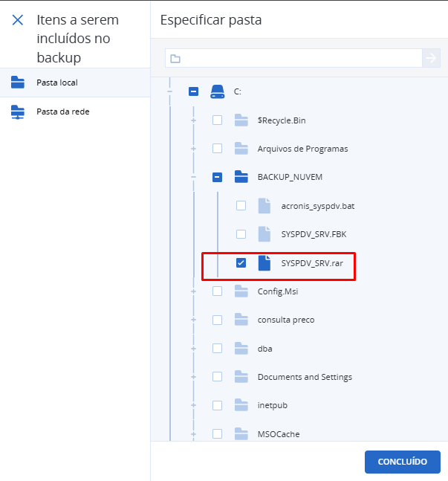
Task: Click the SYSPDV_SRV.rar file icon
Action: (x=264, y=262)
